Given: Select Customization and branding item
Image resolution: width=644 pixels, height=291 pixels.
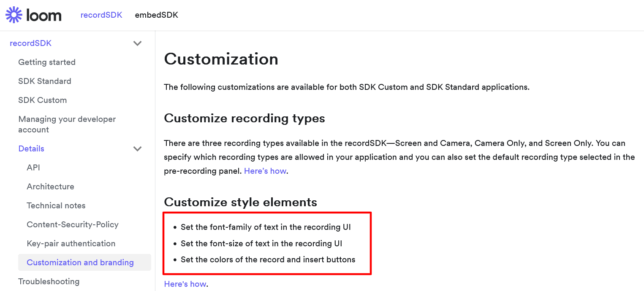Looking at the screenshot, I should [80, 263].
